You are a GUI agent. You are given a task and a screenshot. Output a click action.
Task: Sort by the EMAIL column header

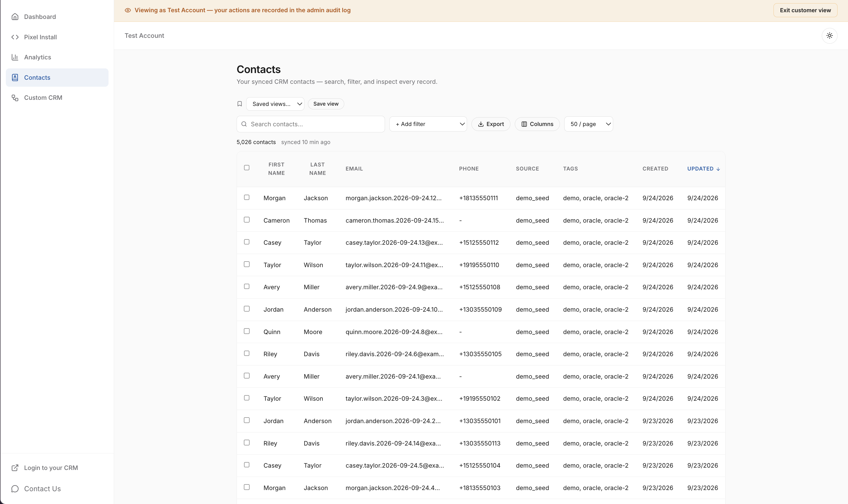coord(354,169)
